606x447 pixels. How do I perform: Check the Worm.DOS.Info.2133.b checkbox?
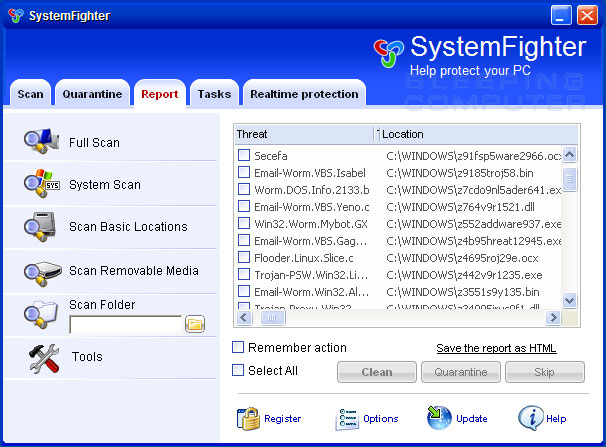click(x=244, y=189)
